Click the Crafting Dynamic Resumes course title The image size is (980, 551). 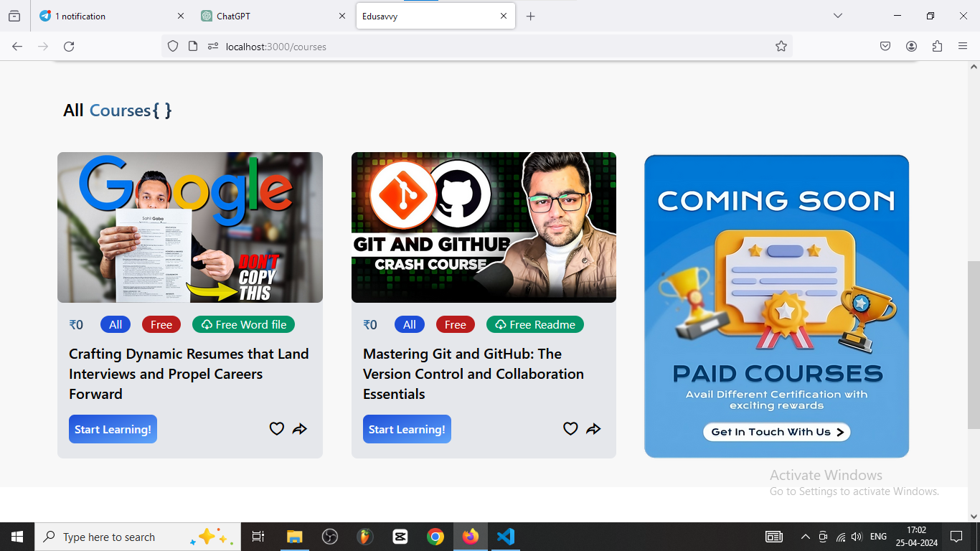tap(189, 374)
